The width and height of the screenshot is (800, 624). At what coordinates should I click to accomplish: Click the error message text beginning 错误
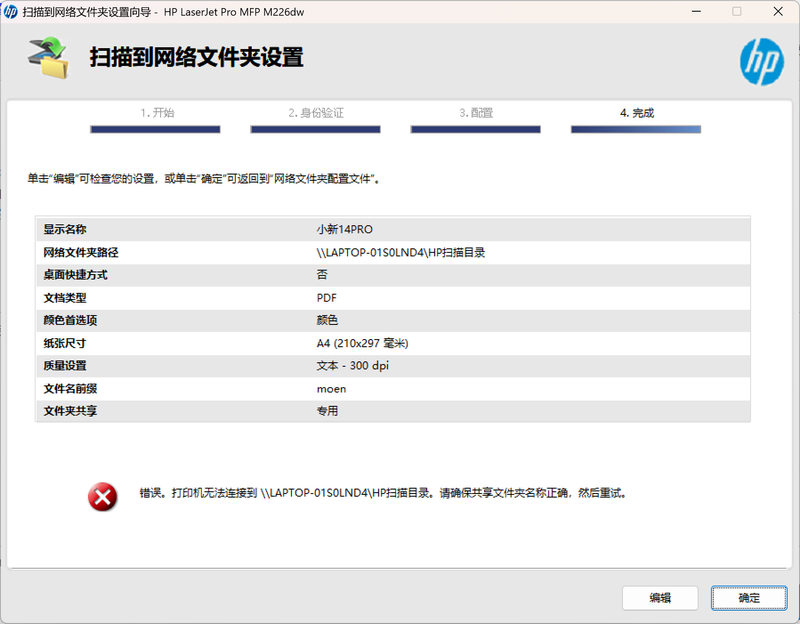click(x=383, y=493)
